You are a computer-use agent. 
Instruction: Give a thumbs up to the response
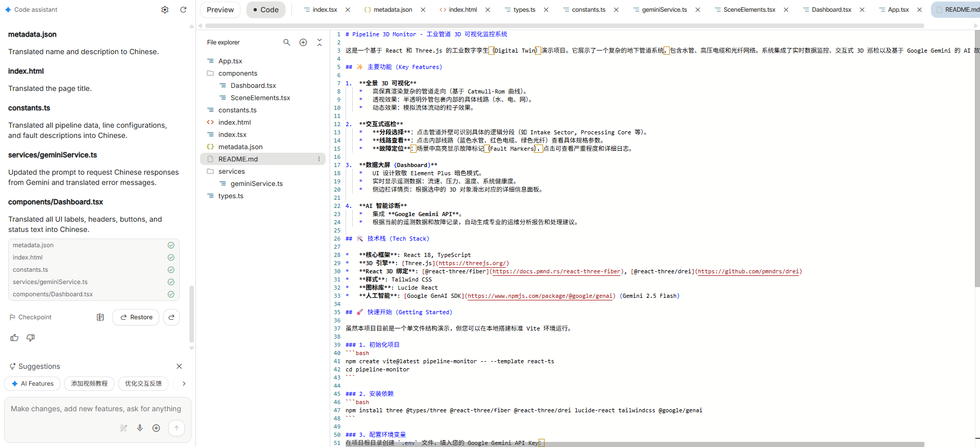pos(14,338)
